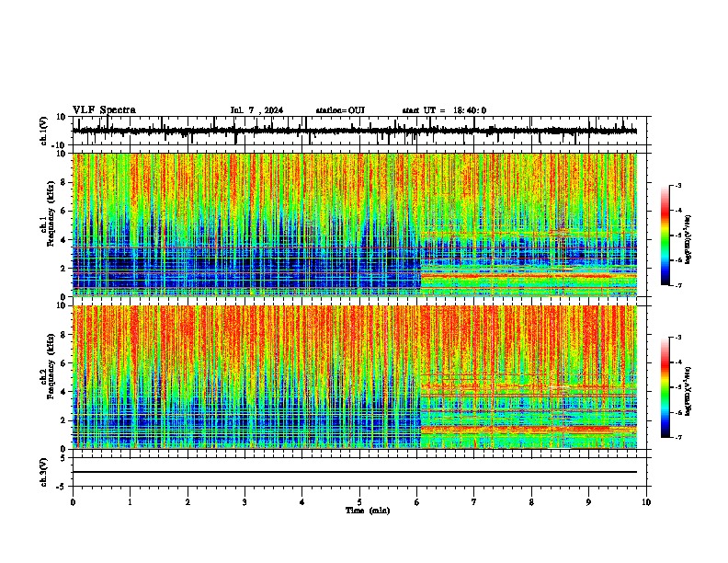Click the station label in the header
Image resolution: width=728 pixels, height=563 pixels.
point(340,110)
